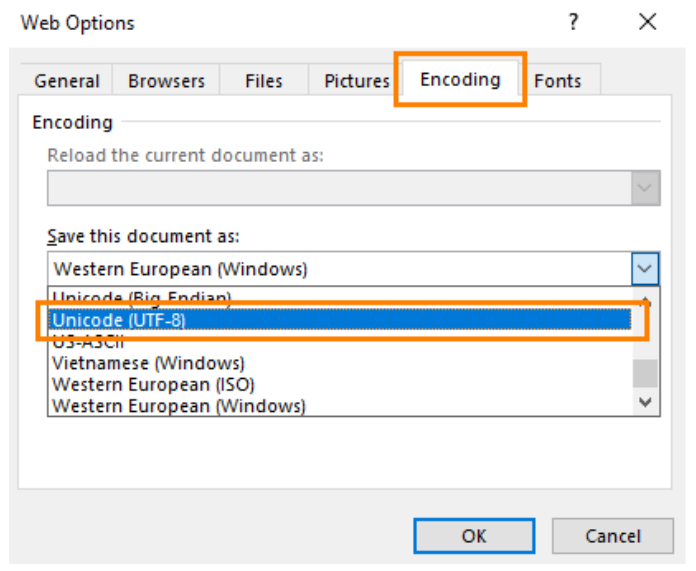
Task: Expand the disabled Reload document dropdown arrow
Action: [645, 188]
